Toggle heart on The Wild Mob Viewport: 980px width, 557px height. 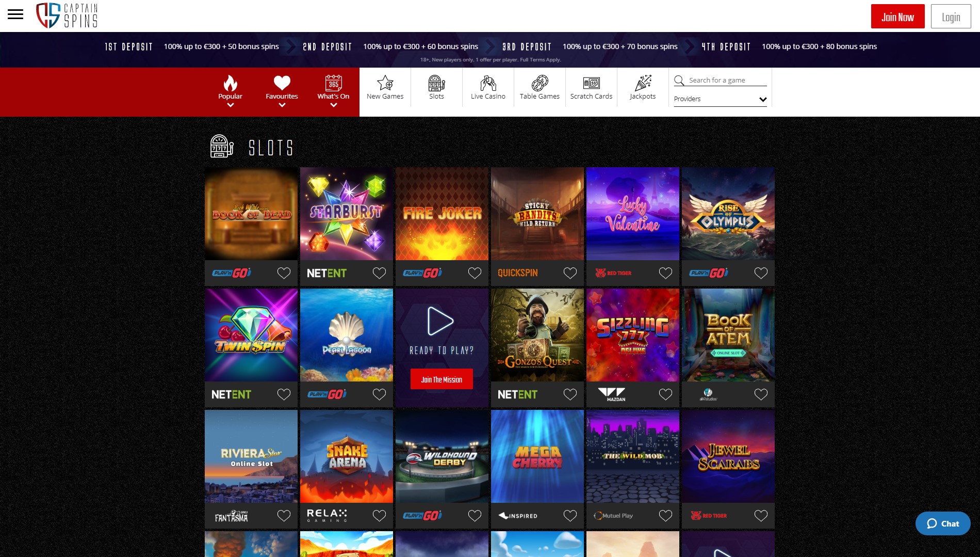click(x=665, y=516)
